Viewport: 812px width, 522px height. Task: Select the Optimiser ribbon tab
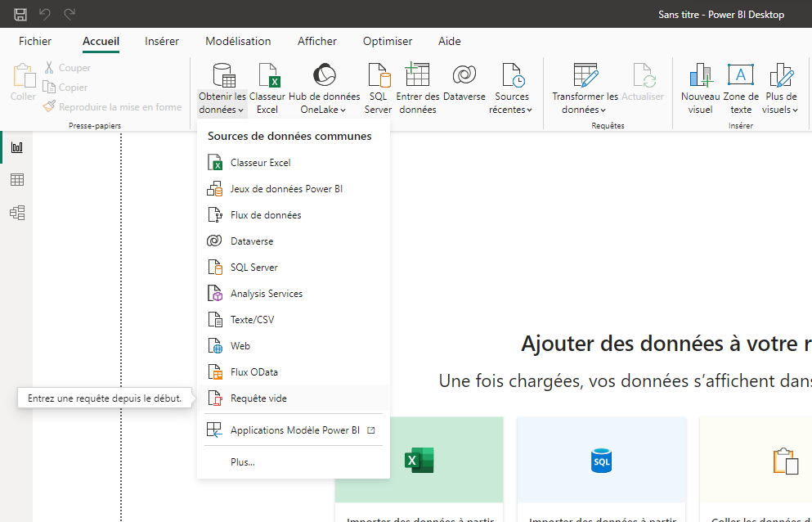(388, 42)
